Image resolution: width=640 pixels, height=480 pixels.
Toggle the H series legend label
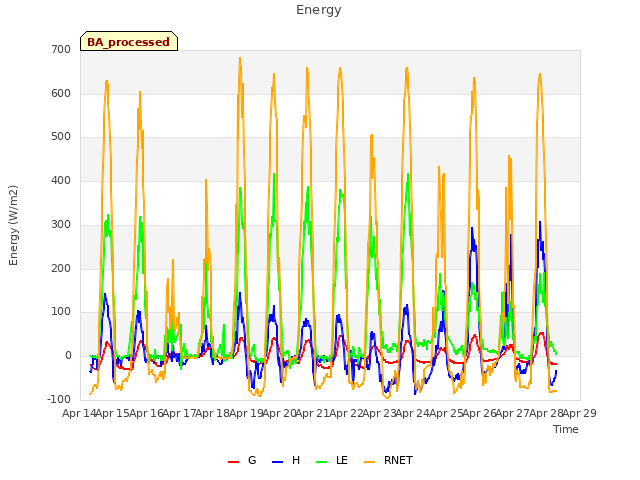point(296,460)
